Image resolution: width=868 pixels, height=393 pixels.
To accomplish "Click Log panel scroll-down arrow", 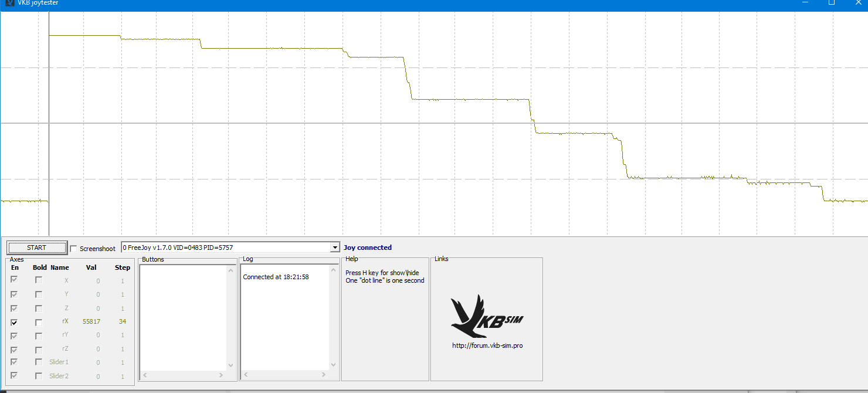I will click(333, 365).
